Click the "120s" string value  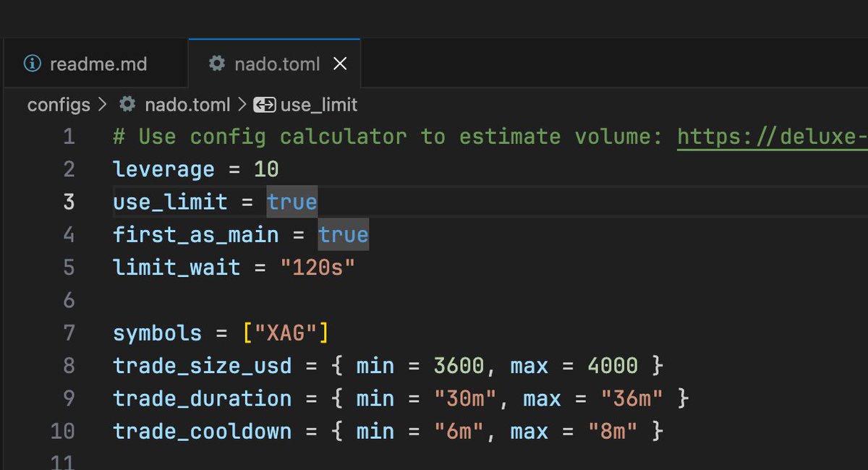318,268
